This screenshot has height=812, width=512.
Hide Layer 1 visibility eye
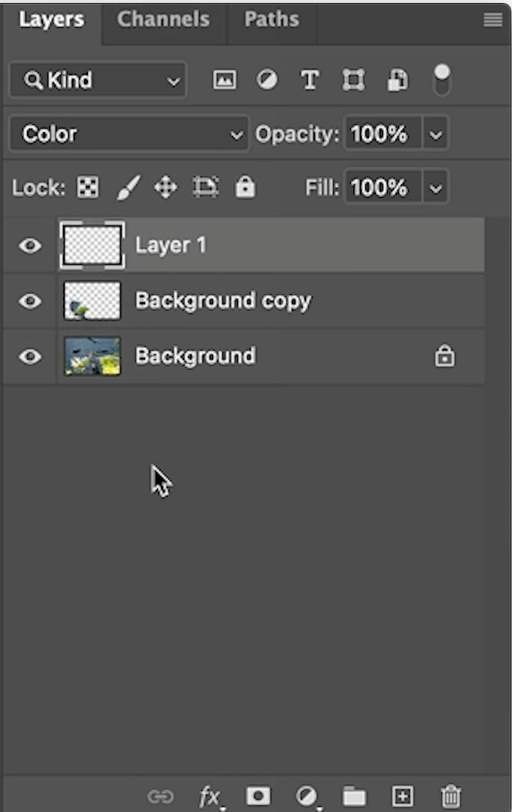coord(30,245)
